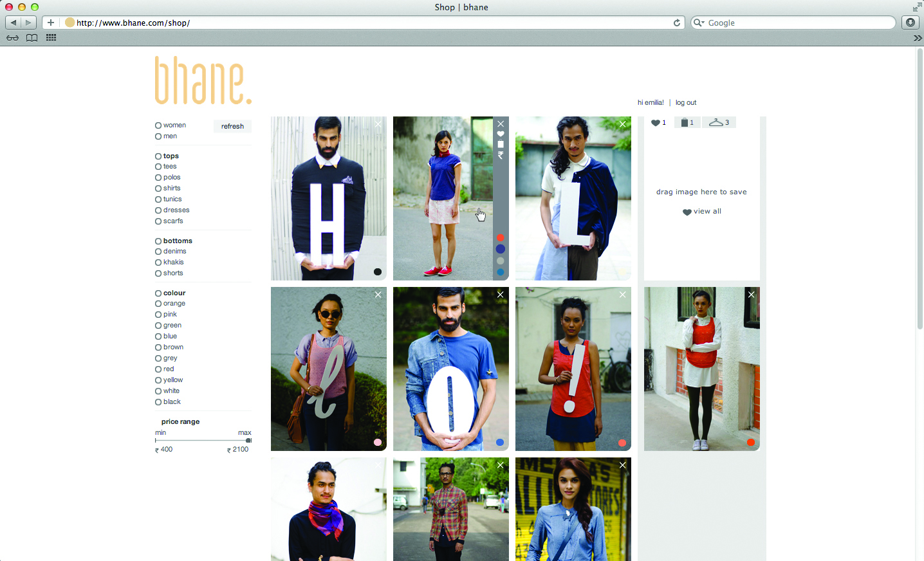
Task: Click the max handle of price range slider
Action: click(248, 441)
